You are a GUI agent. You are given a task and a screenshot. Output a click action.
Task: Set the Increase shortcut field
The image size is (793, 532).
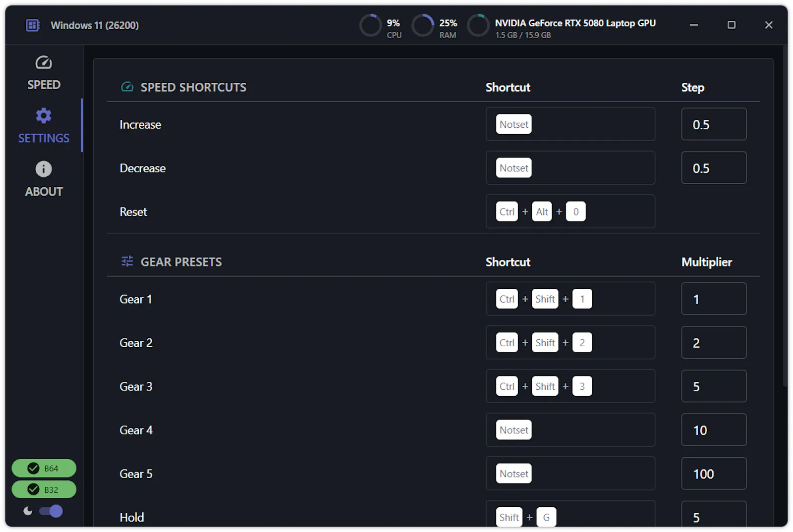click(570, 124)
